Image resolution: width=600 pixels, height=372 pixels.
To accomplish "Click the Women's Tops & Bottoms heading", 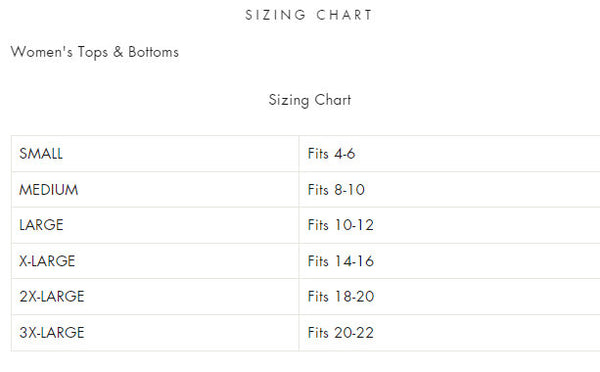I will [x=95, y=52].
